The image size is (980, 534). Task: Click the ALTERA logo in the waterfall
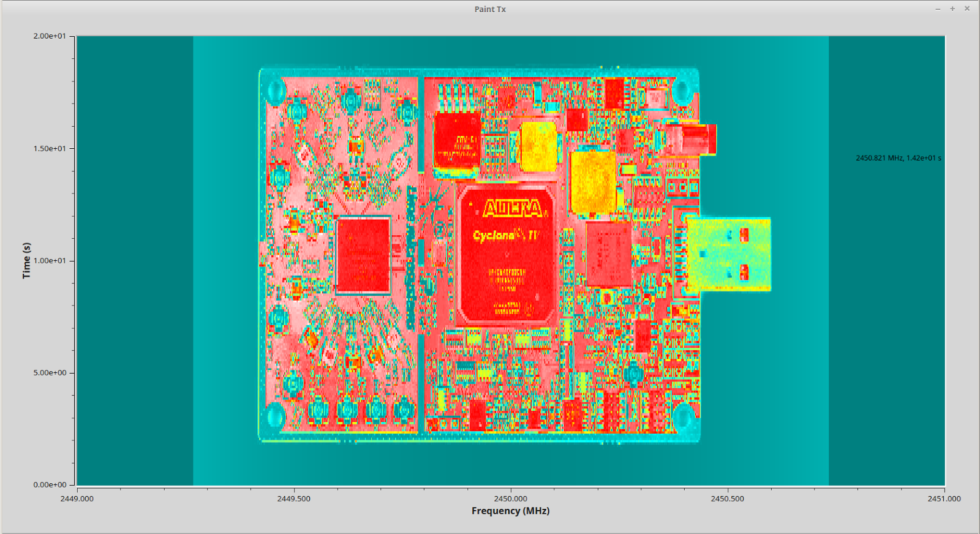point(513,208)
